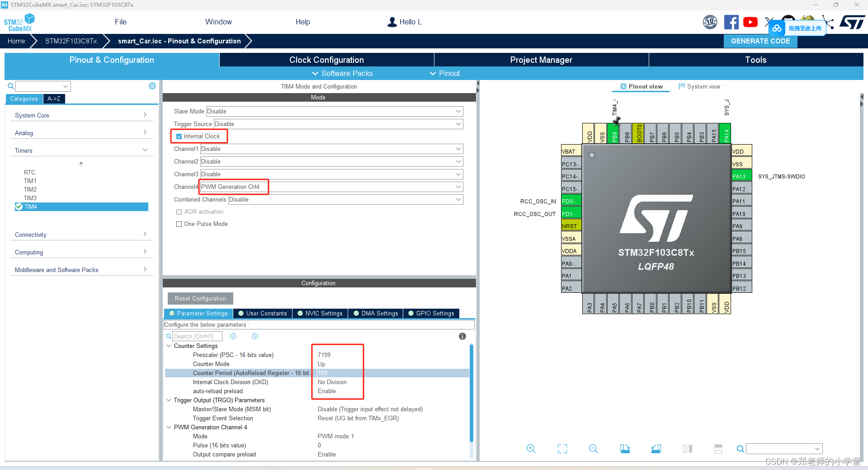
Task: Open the NVIC Settings tab
Action: tap(320, 313)
